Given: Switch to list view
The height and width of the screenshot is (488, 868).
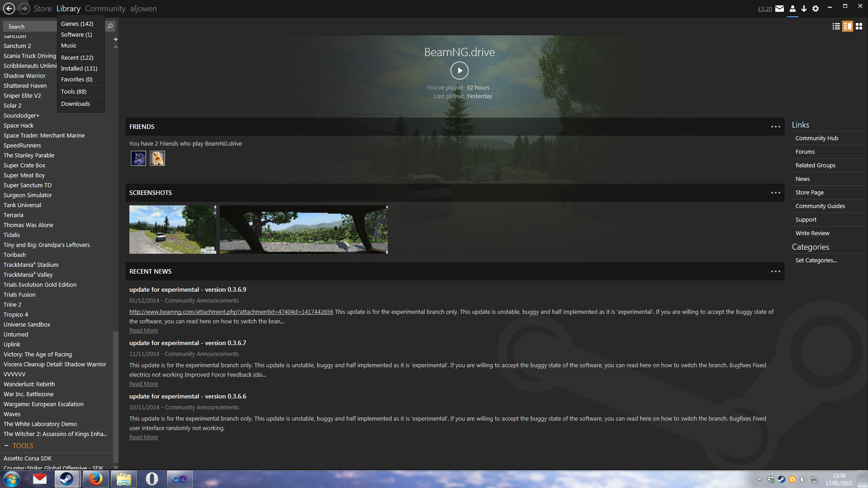Looking at the screenshot, I should [836, 26].
